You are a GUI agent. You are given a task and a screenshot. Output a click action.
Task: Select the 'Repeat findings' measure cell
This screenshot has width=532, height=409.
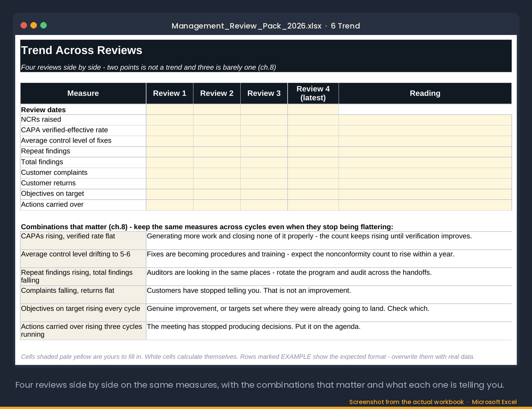pos(83,152)
